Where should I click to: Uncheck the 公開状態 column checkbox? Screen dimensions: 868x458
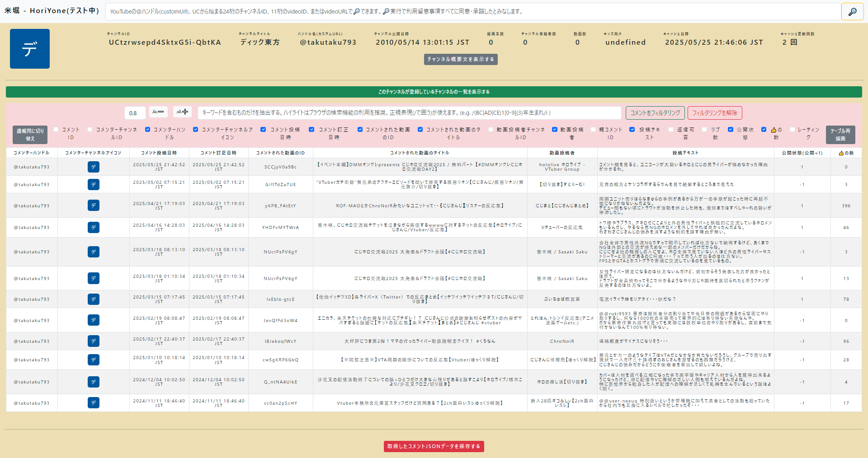coord(731,130)
